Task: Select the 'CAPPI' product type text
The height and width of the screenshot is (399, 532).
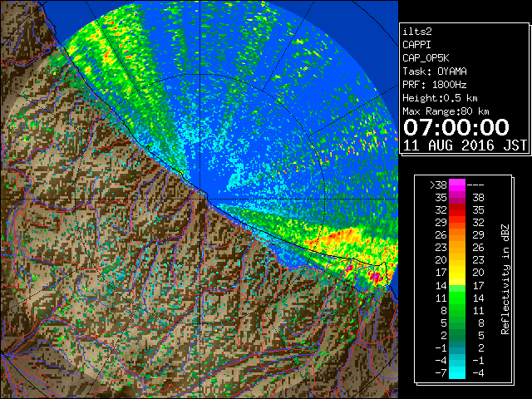Action: [416, 45]
